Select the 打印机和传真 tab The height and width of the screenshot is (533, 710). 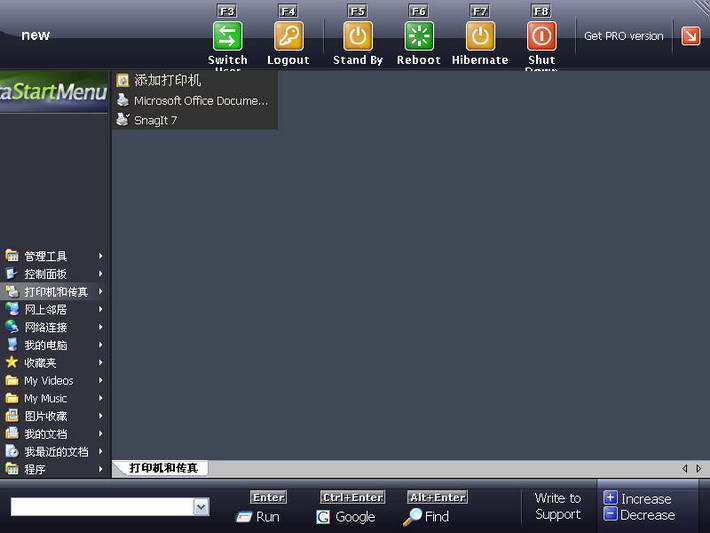163,468
